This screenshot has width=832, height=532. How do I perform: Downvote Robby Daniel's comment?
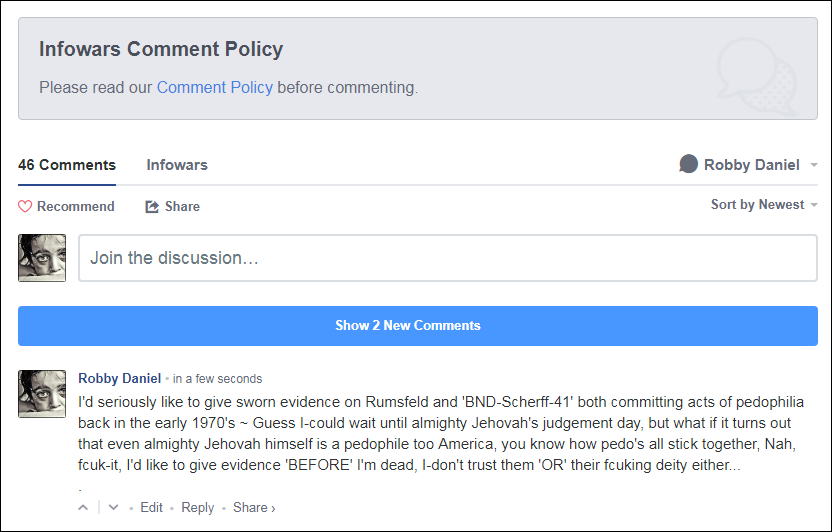114,508
